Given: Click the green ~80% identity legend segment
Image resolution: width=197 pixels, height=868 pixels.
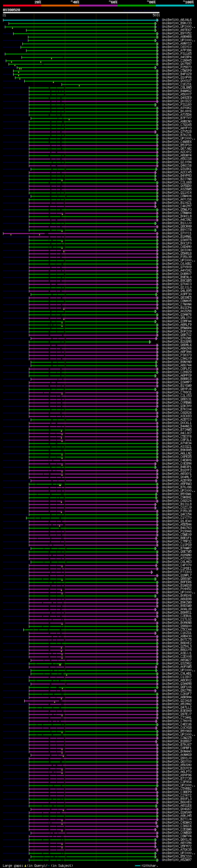Looking at the screenshot, I should [137, 6].
